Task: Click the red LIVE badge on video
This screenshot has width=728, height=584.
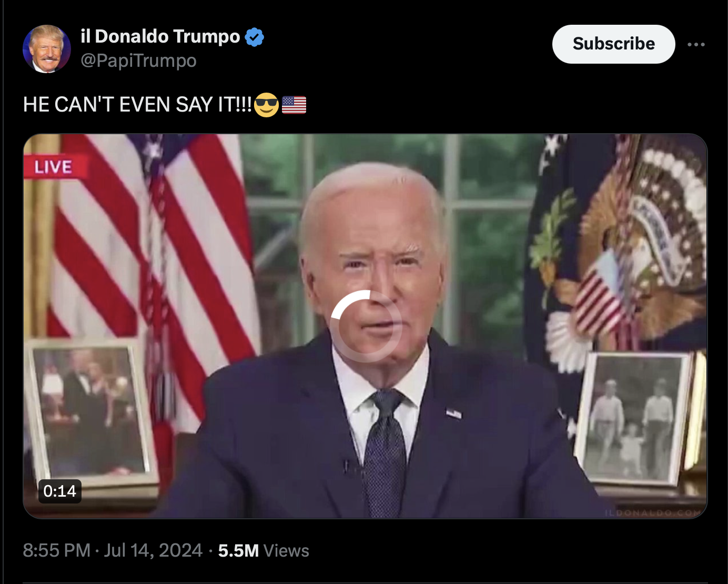Action: click(x=54, y=167)
